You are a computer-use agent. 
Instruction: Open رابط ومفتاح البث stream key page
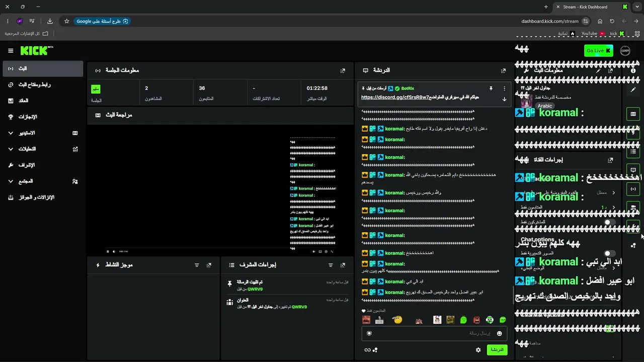[43, 84]
